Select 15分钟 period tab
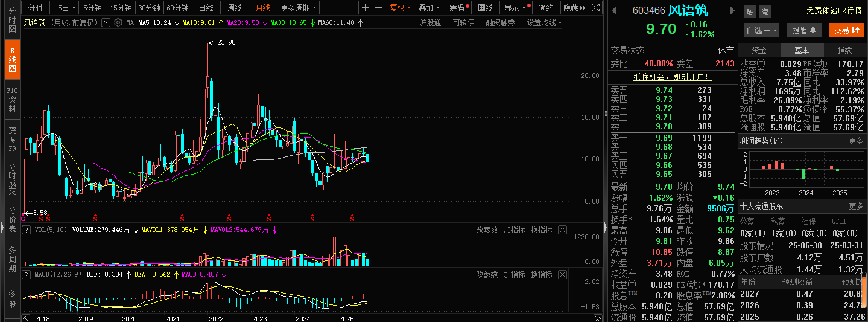 (121, 8)
